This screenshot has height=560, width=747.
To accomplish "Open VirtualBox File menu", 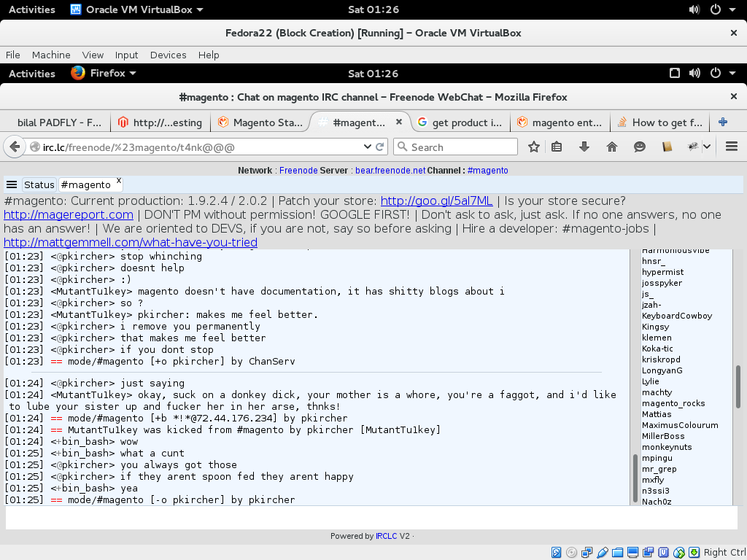I will [13, 55].
